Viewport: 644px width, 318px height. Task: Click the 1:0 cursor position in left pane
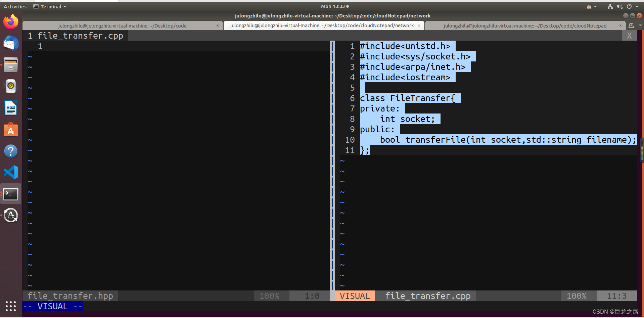point(312,296)
